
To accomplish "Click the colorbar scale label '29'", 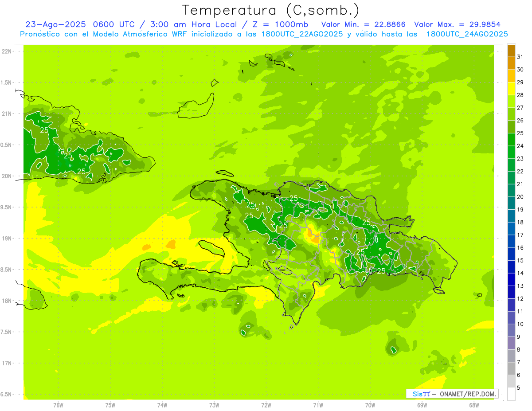I will click(x=520, y=82).
